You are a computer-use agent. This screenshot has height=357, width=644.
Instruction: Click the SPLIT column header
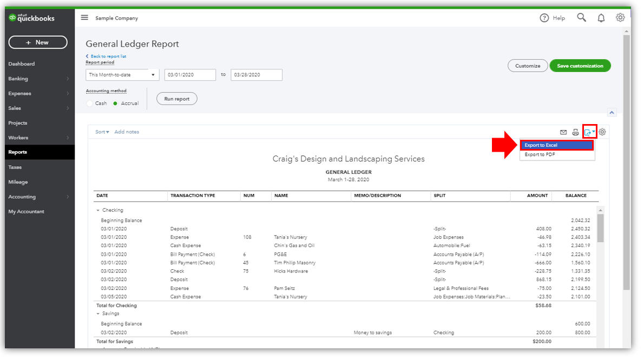pos(439,196)
